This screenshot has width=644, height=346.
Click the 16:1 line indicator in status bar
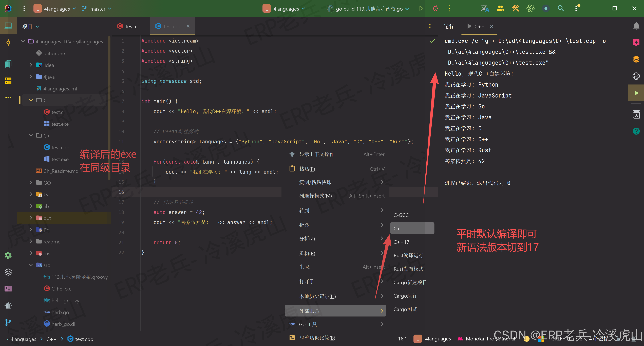pos(402,338)
